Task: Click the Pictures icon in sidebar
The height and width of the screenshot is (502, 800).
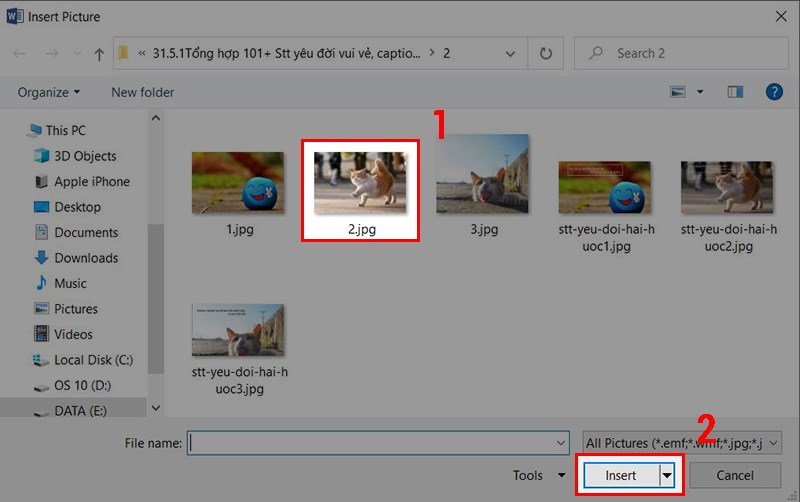Action: [41, 309]
